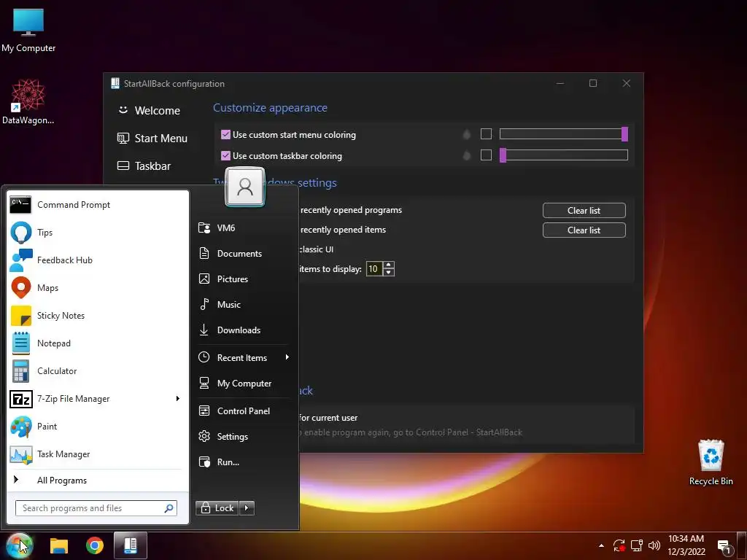Image resolution: width=747 pixels, height=560 pixels.
Task: Clear list of recently opened programs
Action: click(x=584, y=211)
